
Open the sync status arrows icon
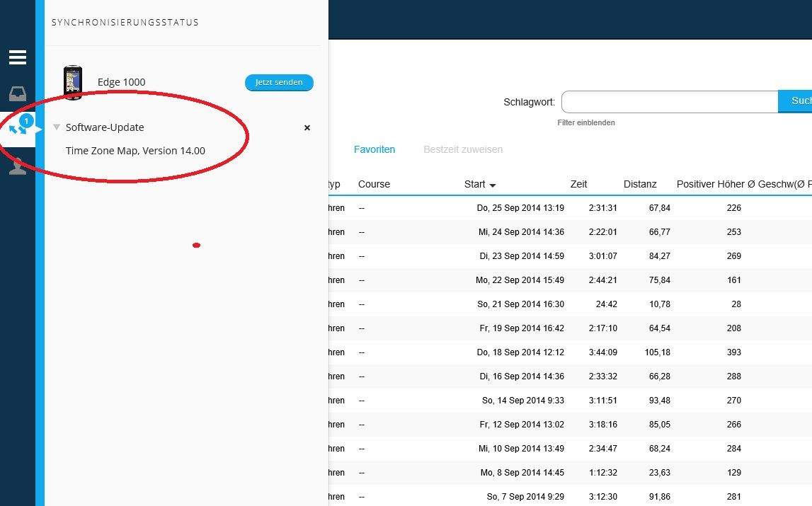click(17, 130)
